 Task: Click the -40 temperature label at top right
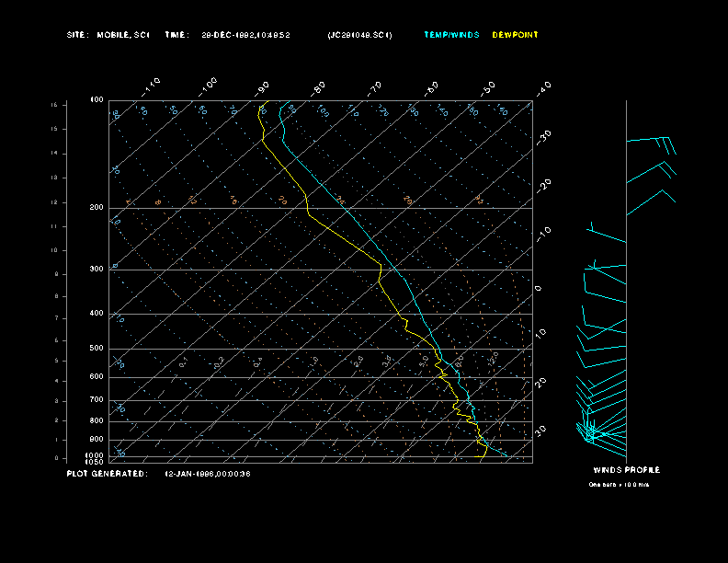tap(543, 87)
